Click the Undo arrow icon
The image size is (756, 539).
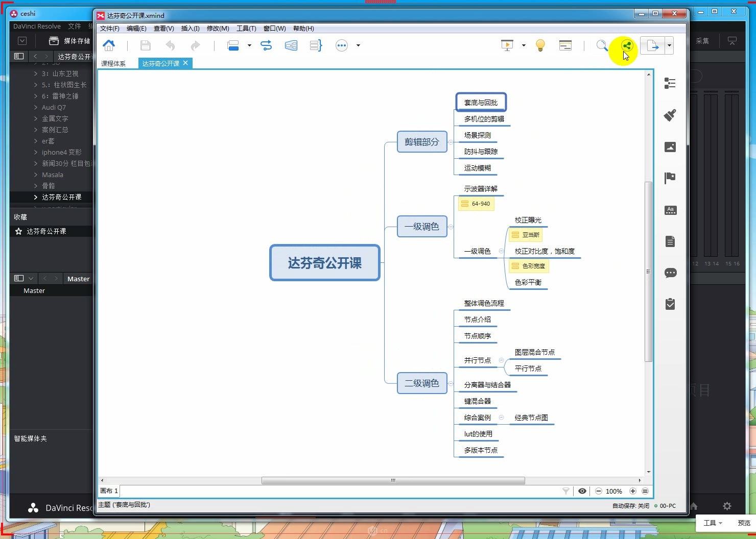[x=170, y=46]
